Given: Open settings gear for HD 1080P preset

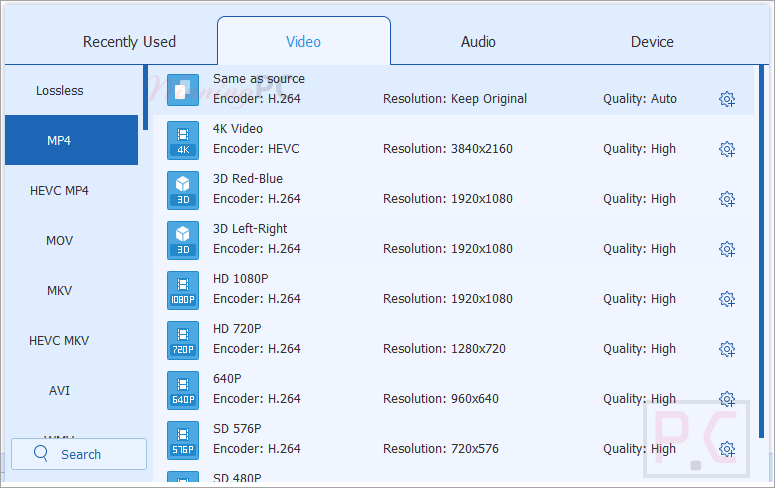Looking at the screenshot, I should click(727, 299).
